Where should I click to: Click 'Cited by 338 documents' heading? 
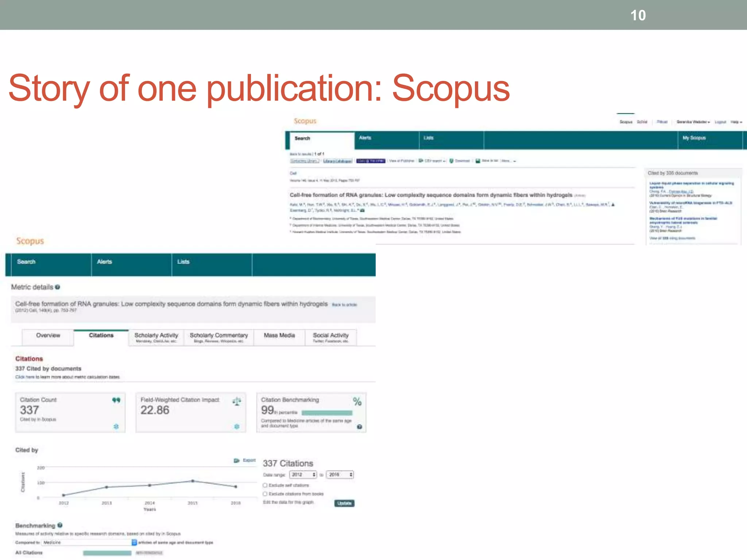pyautogui.click(x=673, y=173)
